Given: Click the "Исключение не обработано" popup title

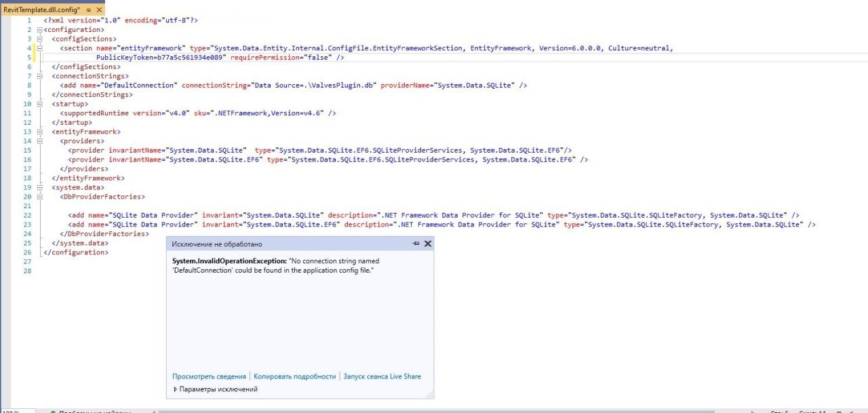Looking at the screenshot, I should pos(217,244).
